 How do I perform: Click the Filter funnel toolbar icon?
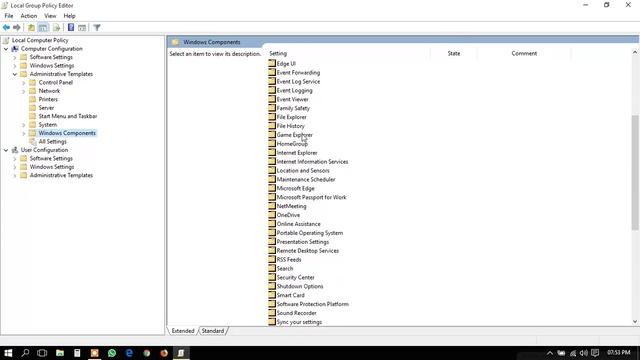[x=97, y=27]
